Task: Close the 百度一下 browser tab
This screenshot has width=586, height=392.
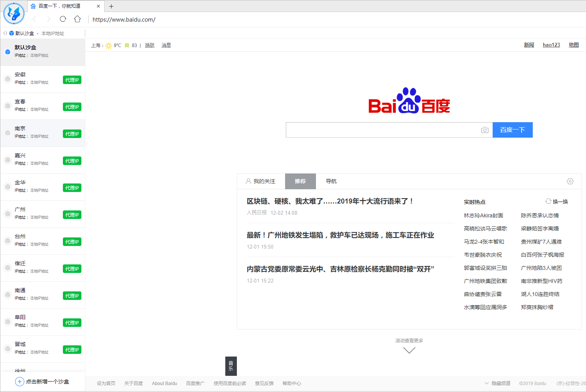Action: click(98, 6)
